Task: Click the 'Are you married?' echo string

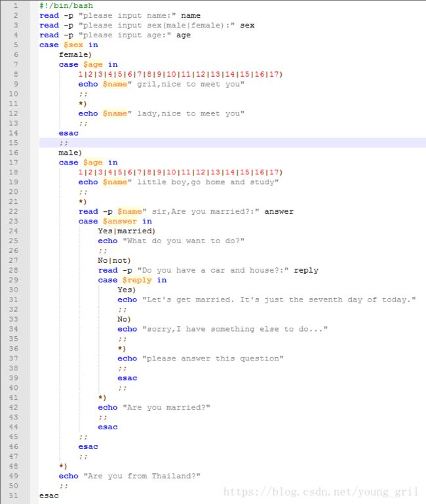Action: 166,407
